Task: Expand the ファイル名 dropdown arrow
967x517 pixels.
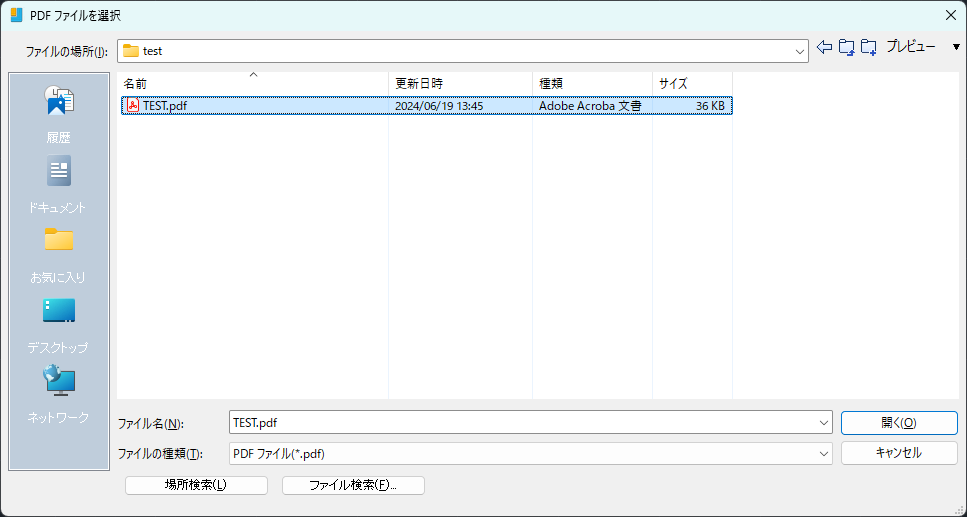Action: point(824,423)
